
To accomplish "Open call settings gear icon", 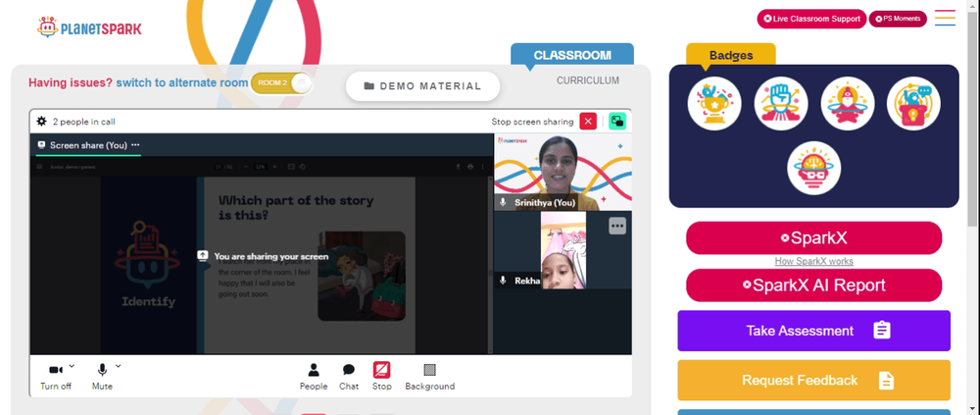I will pyautogui.click(x=42, y=122).
